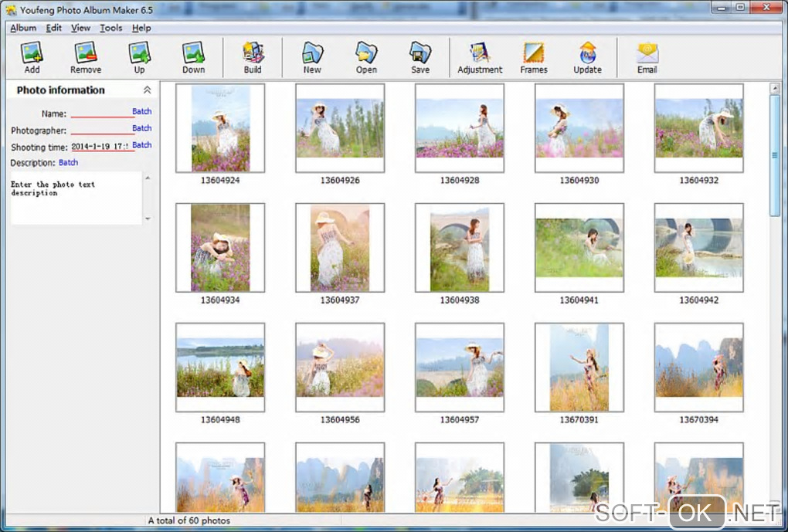Click photo grid scrollbar up arrow
This screenshot has width=788, height=532.
pyautogui.click(x=774, y=88)
